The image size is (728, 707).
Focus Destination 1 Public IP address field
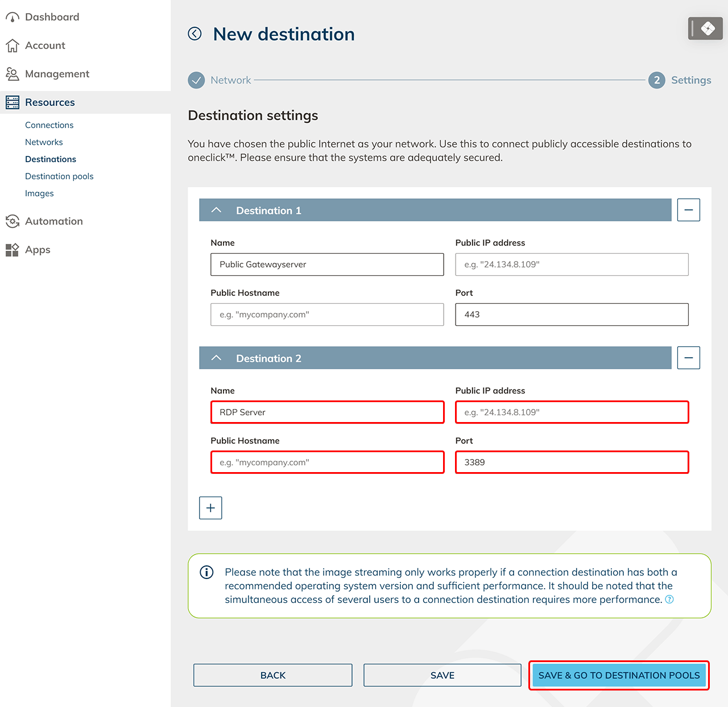click(x=572, y=264)
